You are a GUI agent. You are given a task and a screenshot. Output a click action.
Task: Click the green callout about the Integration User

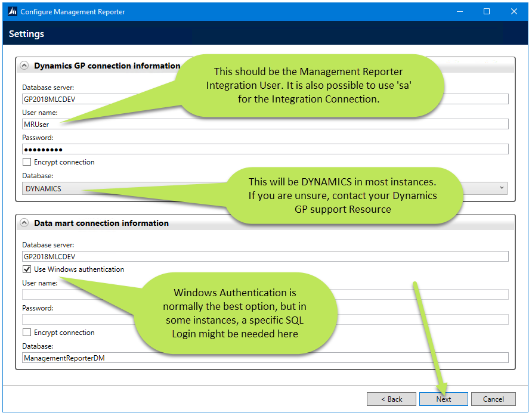(316, 83)
